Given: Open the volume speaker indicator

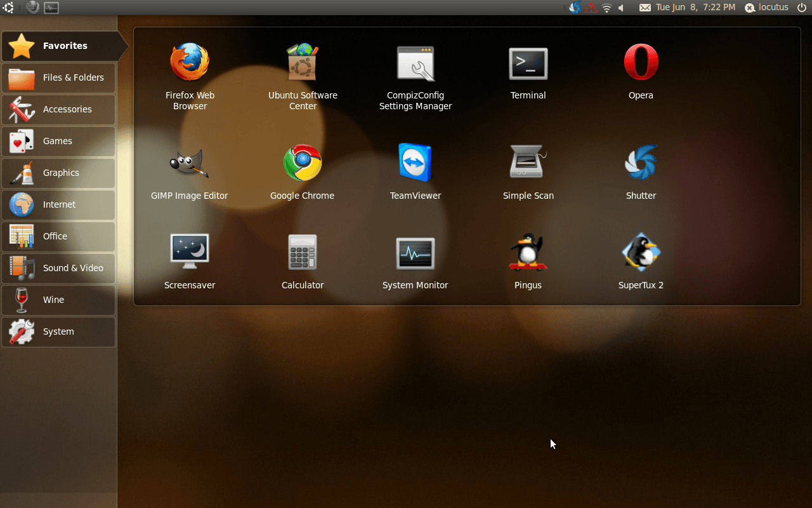Looking at the screenshot, I should click(x=622, y=8).
